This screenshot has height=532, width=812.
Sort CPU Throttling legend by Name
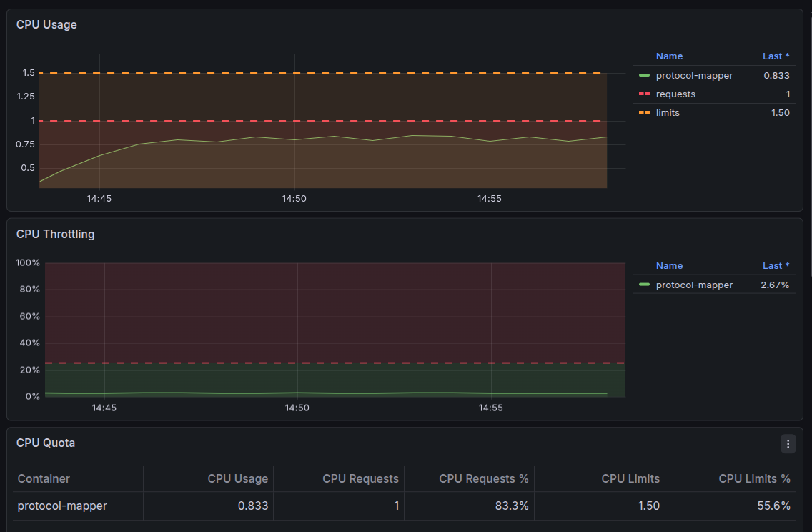(x=669, y=266)
